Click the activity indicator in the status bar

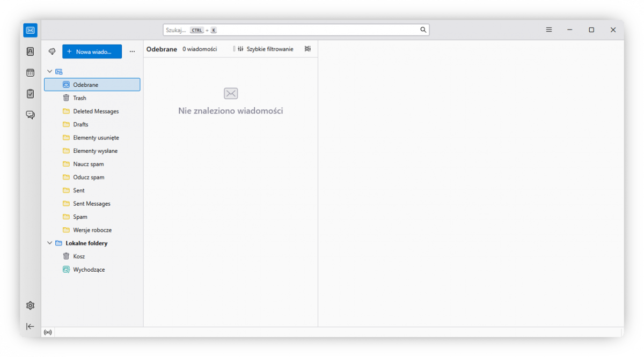click(x=48, y=332)
